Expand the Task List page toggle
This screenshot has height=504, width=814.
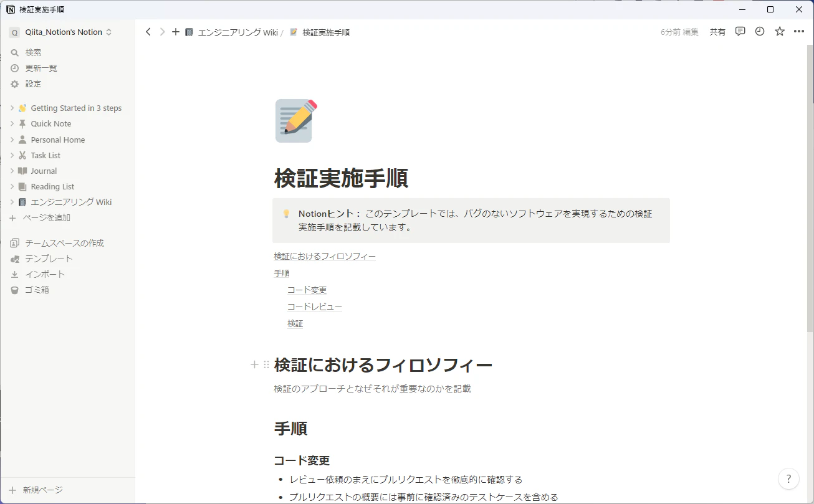tap(12, 155)
